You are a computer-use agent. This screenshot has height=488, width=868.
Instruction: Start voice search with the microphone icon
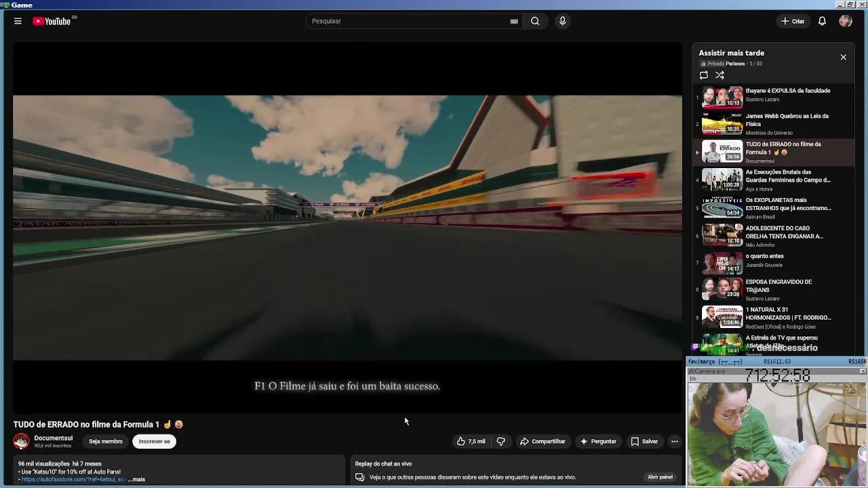pyautogui.click(x=562, y=21)
